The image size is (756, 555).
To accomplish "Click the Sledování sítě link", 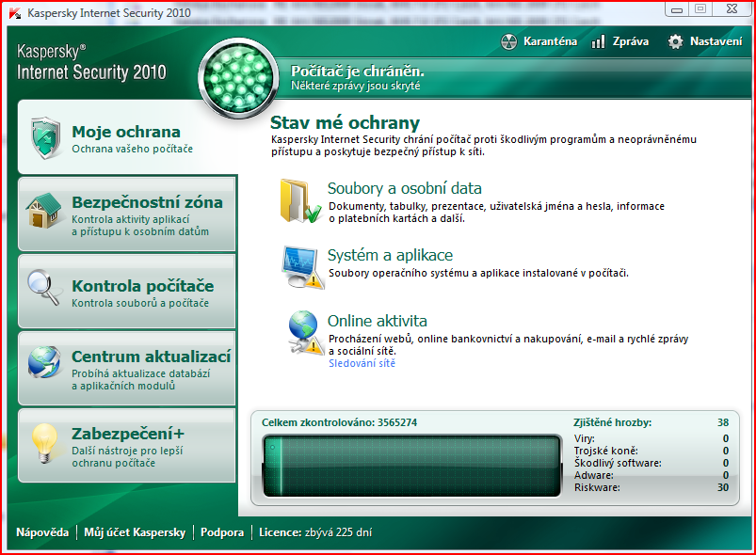I will click(362, 363).
